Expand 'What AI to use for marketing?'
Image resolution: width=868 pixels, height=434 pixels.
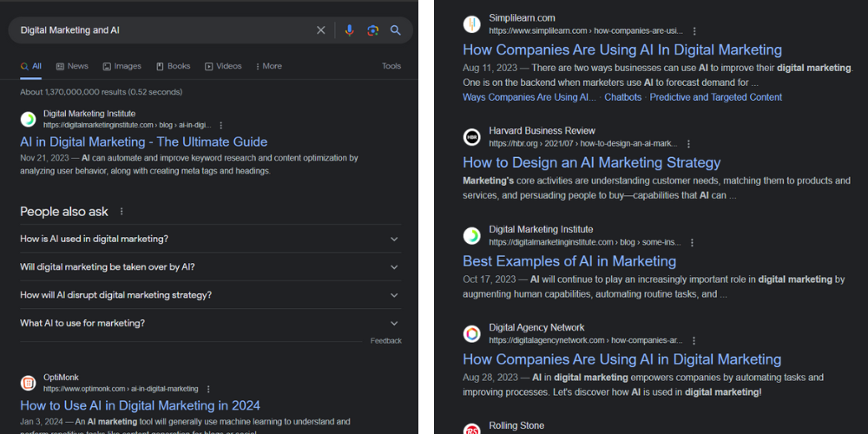[210, 323]
